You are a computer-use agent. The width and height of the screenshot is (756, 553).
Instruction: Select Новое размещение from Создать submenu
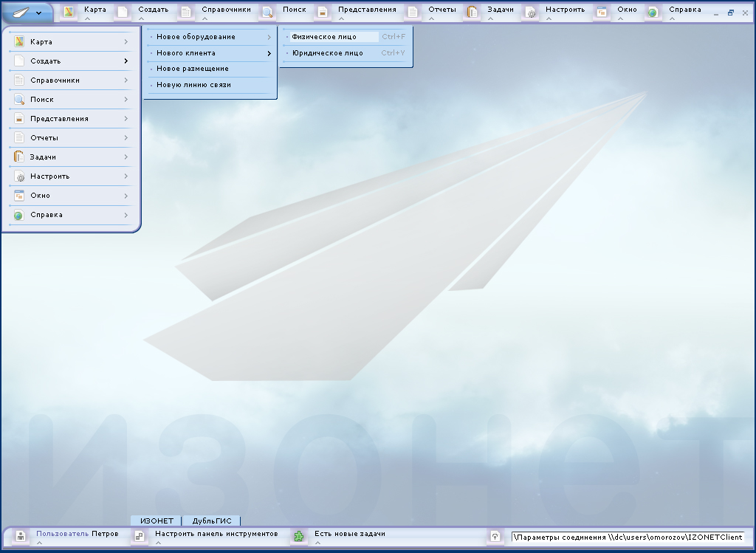point(192,69)
